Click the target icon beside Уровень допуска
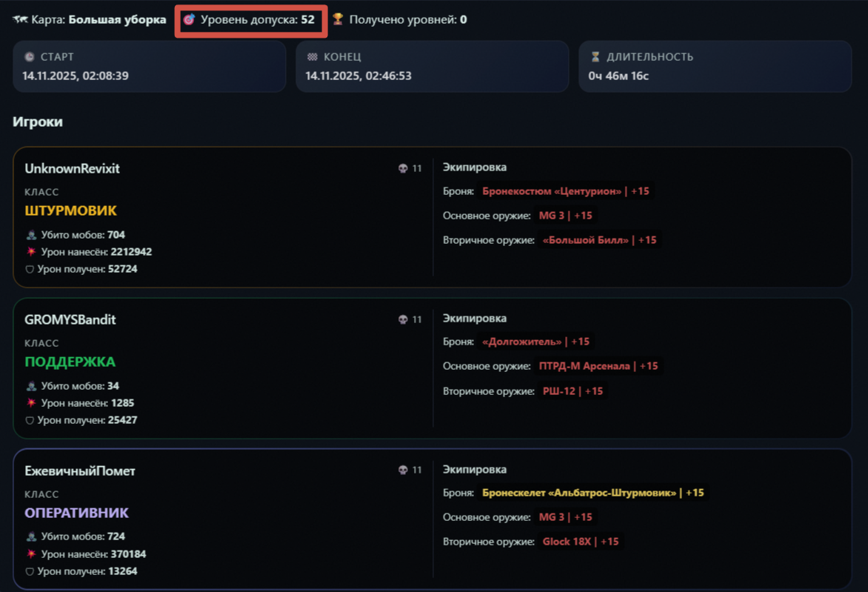The width and height of the screenshot is (868, 592). [x=189, y=20]
